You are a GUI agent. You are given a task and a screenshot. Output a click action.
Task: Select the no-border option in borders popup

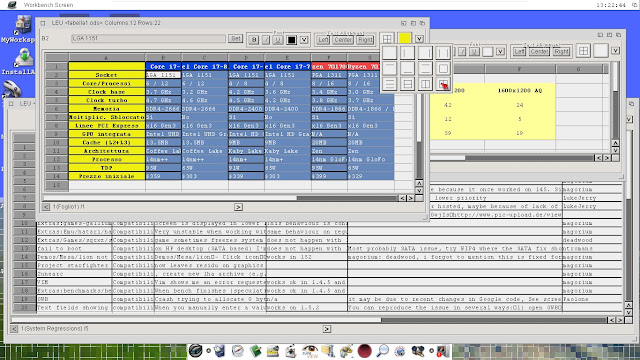(389, 52)
